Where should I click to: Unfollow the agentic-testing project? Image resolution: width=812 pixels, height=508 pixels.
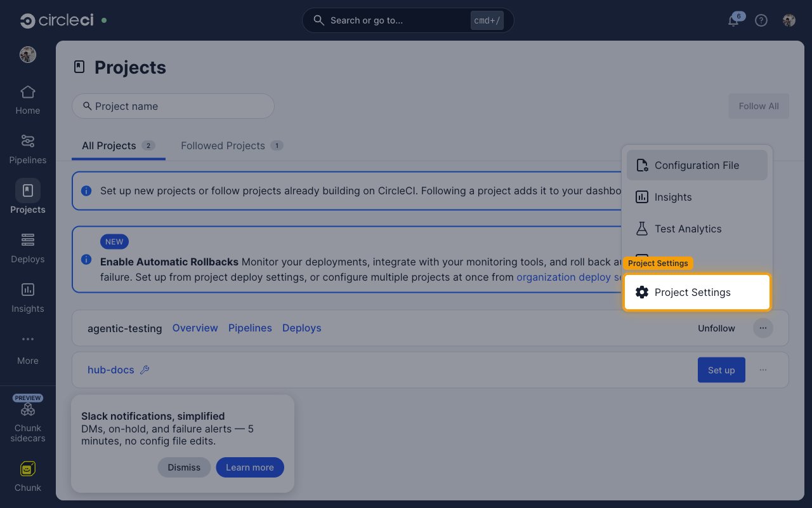[716, 328]
